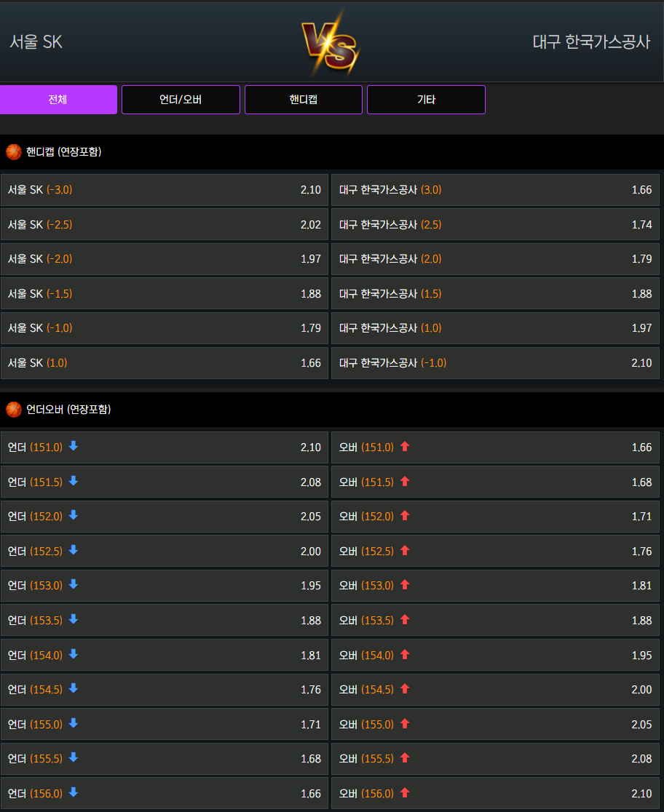Bet on 서울 SK (-1.5) at 1.88
Viewport: 664px width, 812px height.
tap(165, 294)
